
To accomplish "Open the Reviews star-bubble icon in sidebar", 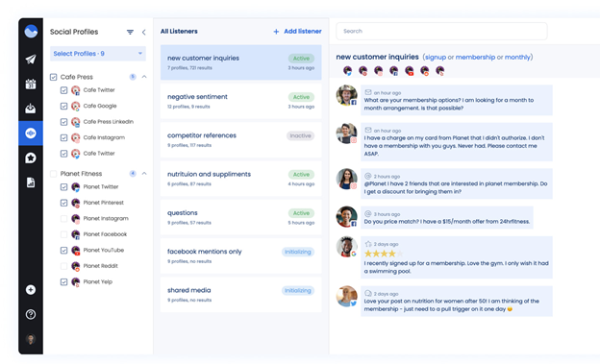I will (x=31, y=158).
